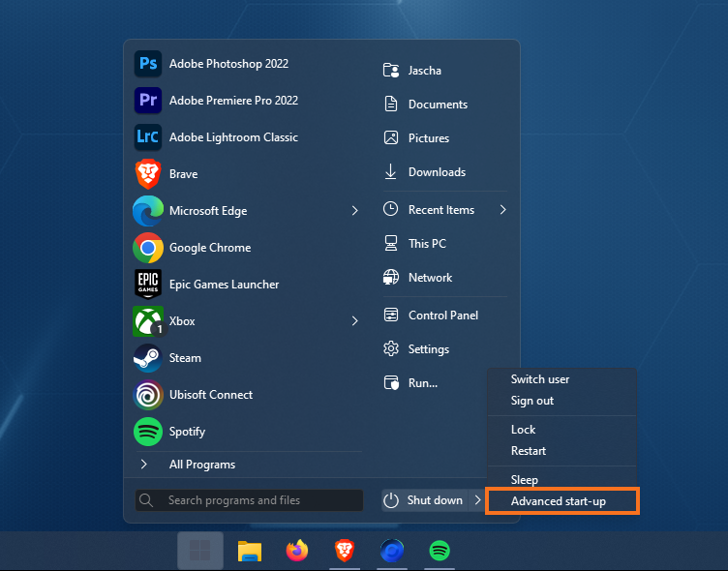Launch Spotify from Start menu list
The height and width of the screenshot is (571, 728).
tap(148, 432)
